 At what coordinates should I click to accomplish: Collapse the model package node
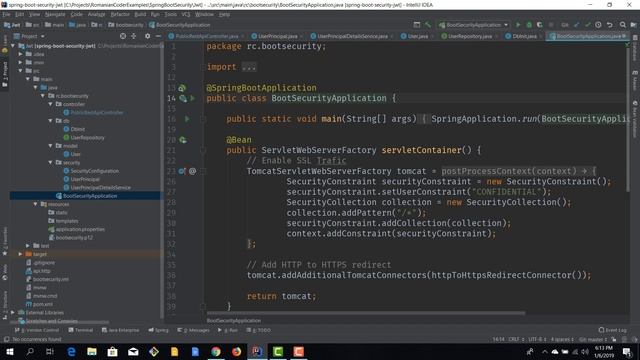coord(51,146)
